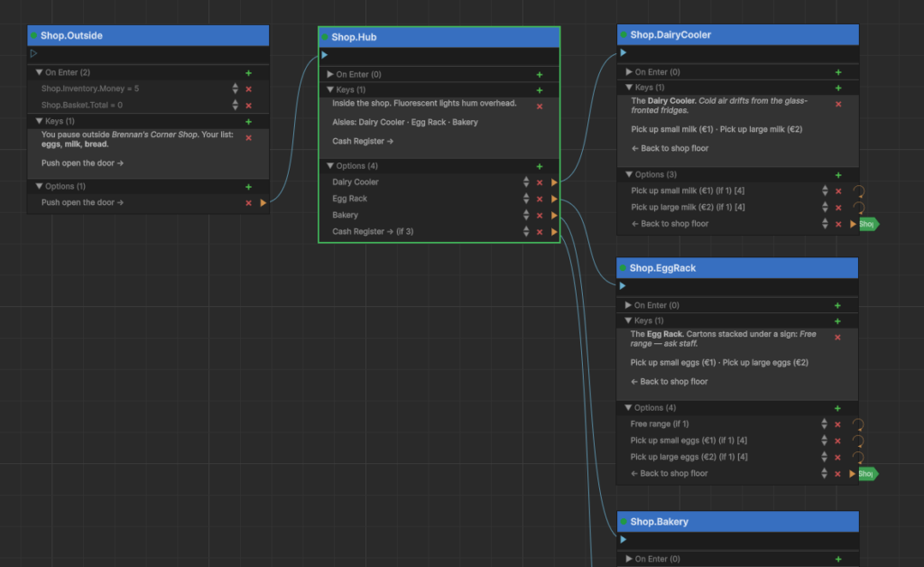Screen dimensions: 924x567
Task: Add a key to the Shop.Hub node
Action: (x=540, y=90)
